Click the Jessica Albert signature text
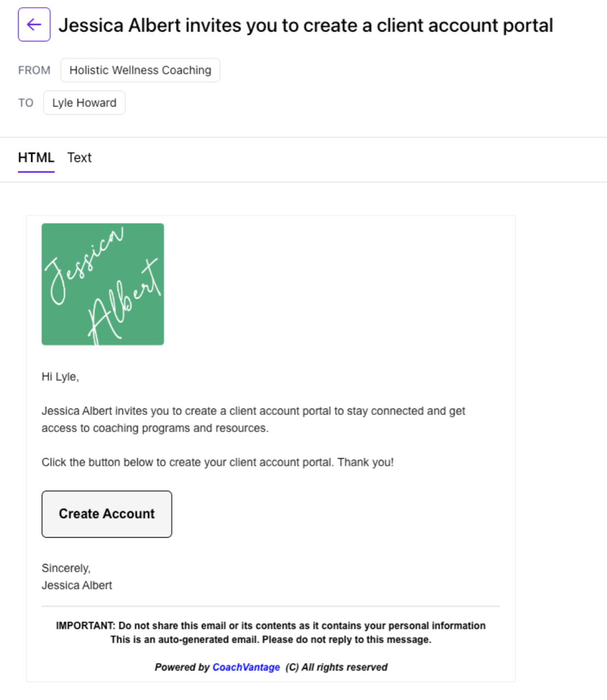607x700 pixels. pyautogui.click(x=76, y=585)
